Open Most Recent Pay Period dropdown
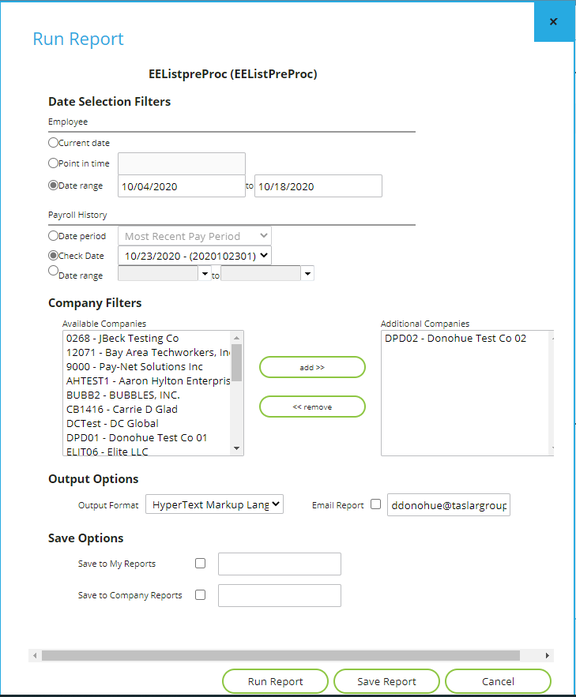Screen dimensions: 576x697 coord(195,236)
